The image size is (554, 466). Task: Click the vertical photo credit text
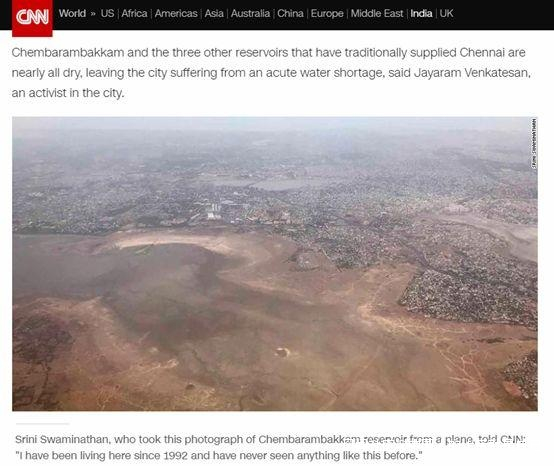tap(534, 143)
